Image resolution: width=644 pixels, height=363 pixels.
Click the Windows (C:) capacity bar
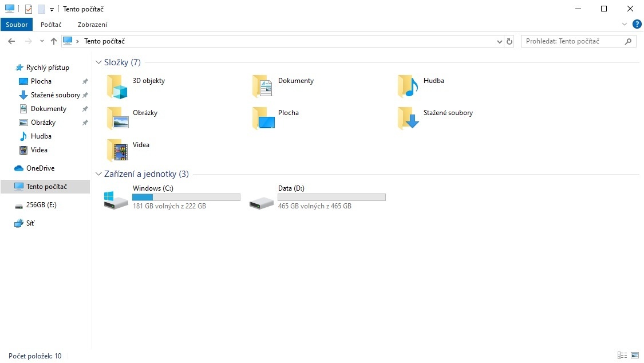point(186,197)
